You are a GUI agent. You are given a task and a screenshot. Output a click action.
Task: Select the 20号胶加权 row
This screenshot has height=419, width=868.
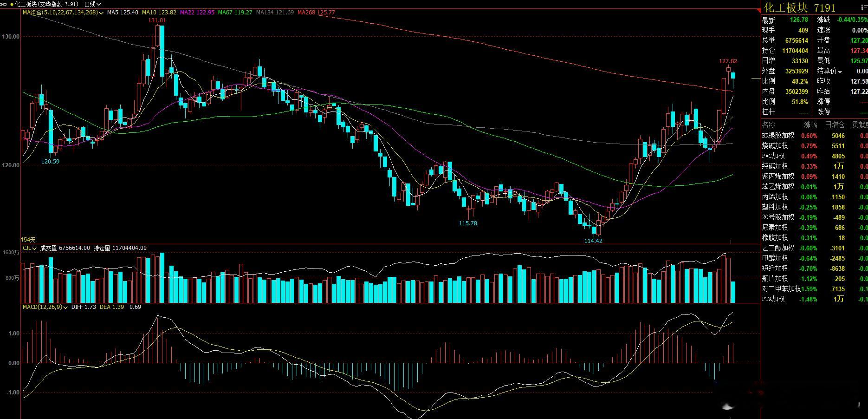(815, 217)
